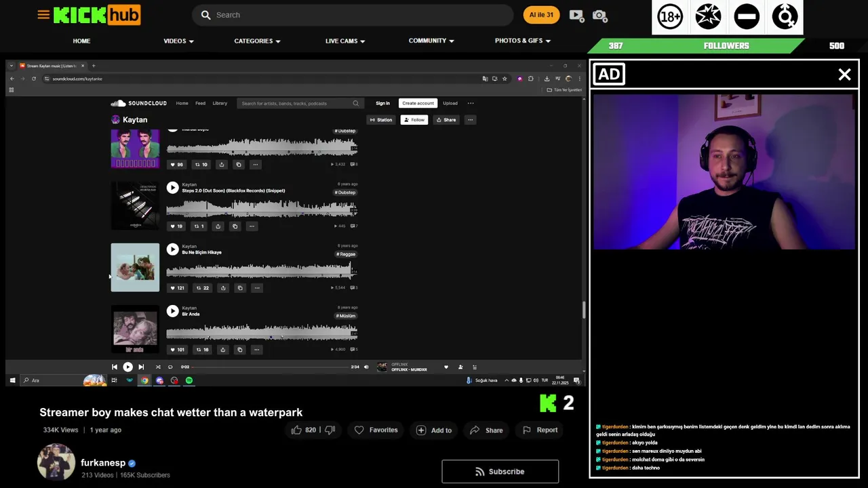Image resolution: width=868 pixels, height=488 pixels.
Task: Expand the COMMUNITY dropdown menu
Action: click(x=431, y=41)
